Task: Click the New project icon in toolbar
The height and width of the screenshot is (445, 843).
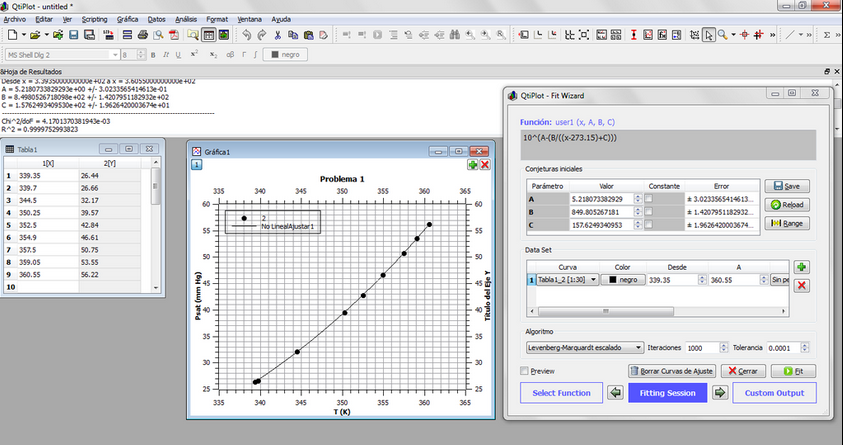Action: click(12, 35)
